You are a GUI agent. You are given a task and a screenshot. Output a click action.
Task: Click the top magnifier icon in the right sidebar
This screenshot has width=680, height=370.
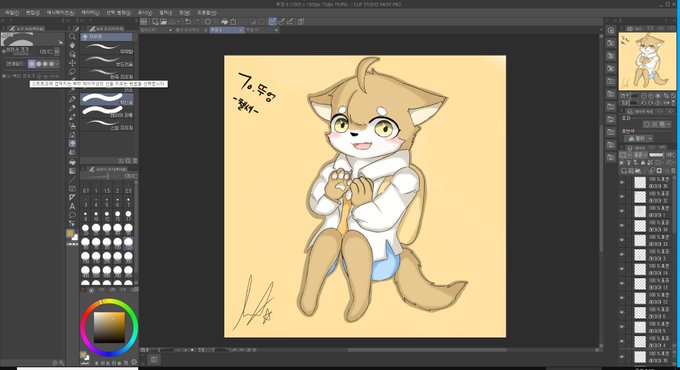(x=611, y=30)
